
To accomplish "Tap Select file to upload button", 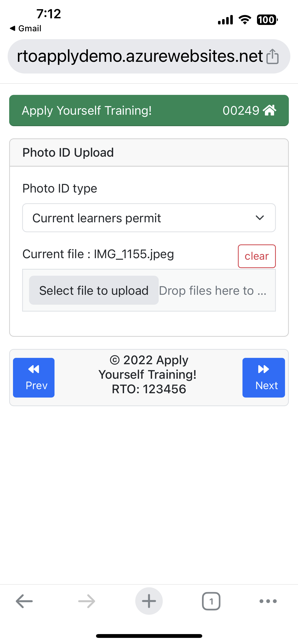I will (x=94, y=290).
